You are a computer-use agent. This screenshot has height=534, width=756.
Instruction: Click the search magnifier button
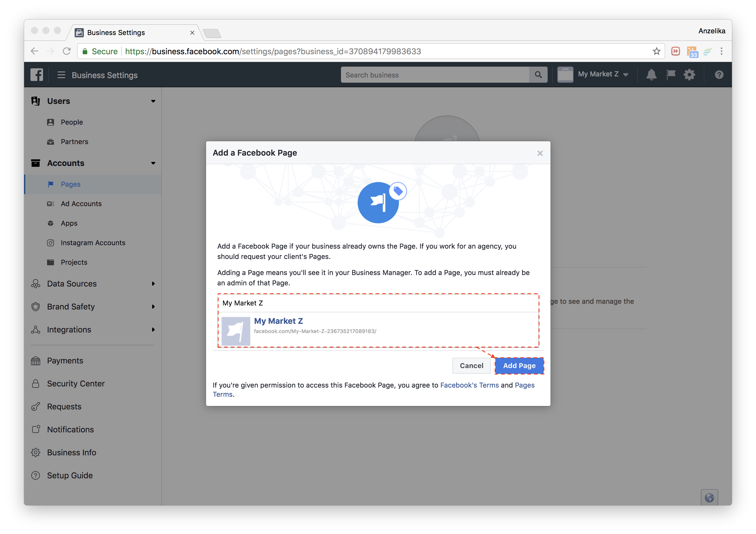(x=538, y=75)
